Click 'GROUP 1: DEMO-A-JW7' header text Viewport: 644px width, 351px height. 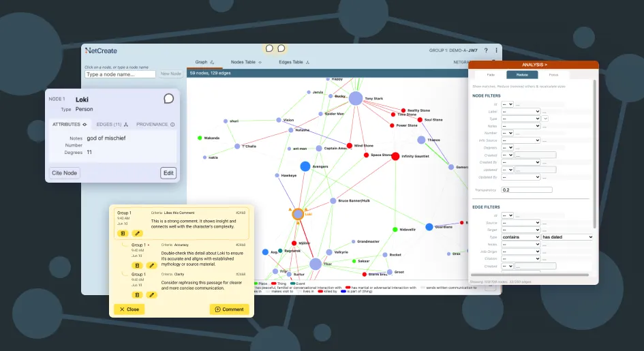pos(453,50)
